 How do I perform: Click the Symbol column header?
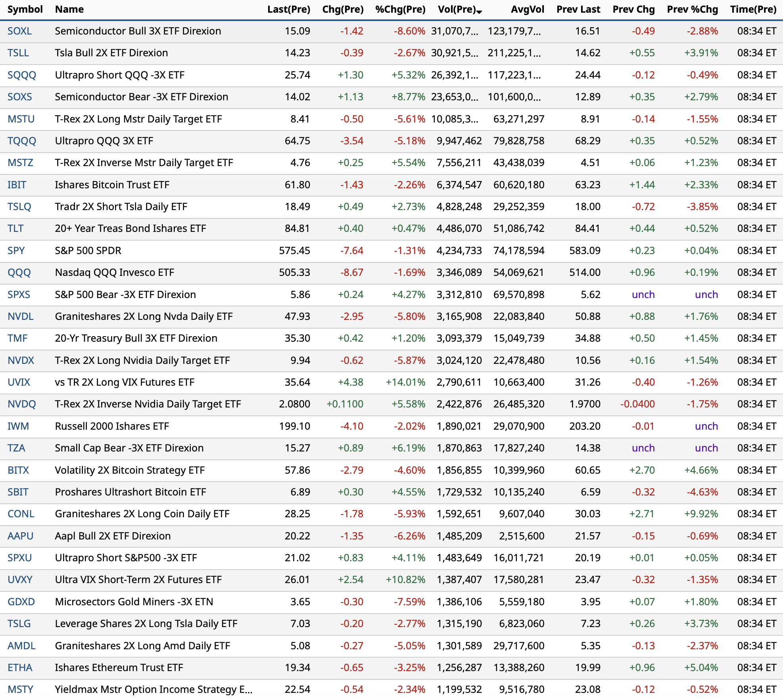25,10
